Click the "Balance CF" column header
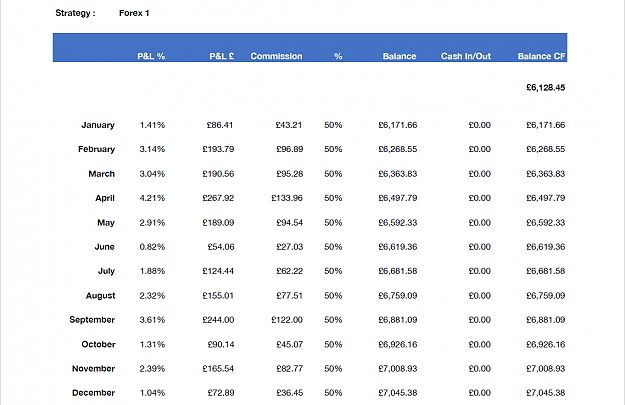Screen dimensions: 625x405 coord(541,56)
